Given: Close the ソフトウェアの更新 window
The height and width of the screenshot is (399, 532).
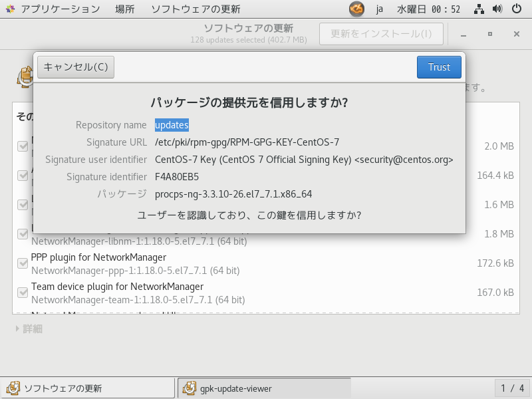Looking at the screenshot, I should pyautogui.click(x=517, y=34).
